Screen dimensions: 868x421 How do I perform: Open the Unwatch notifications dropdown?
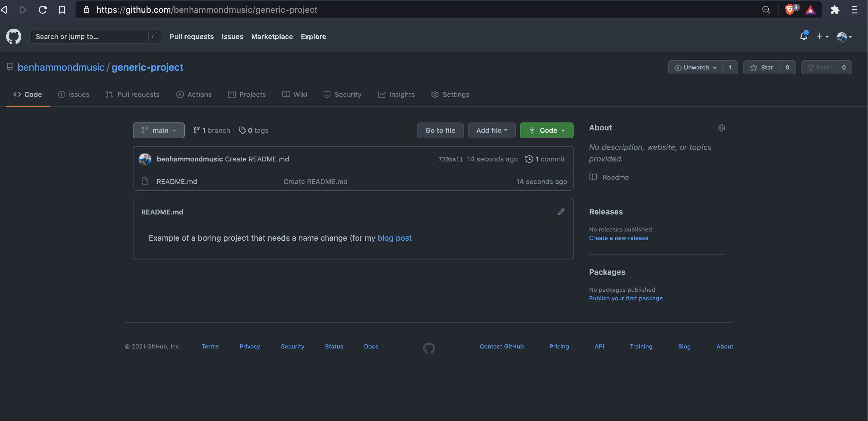pyautogui.click(x=695, y=67)
